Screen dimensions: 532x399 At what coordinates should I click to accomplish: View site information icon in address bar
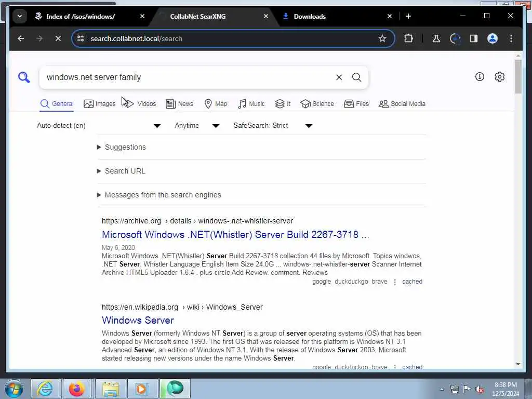tap(81, 38)
